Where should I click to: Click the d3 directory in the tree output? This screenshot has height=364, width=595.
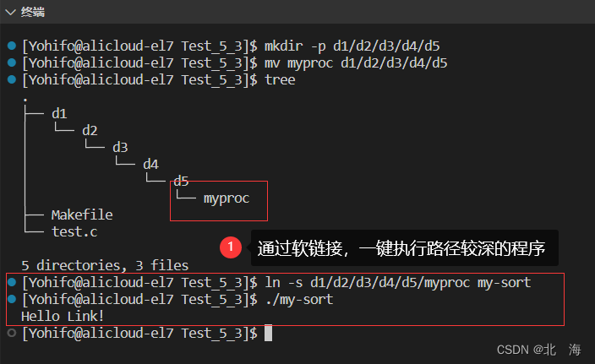[x=120, y=147]
